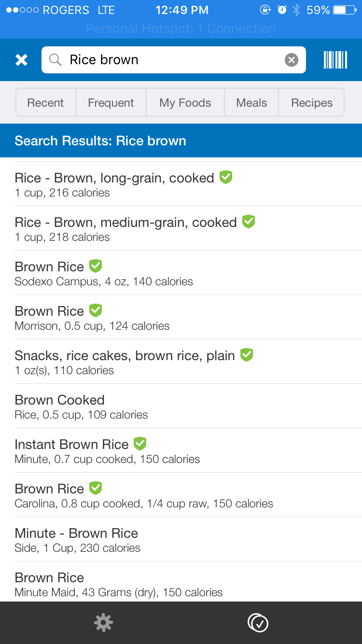362x644 pixels.
Task: Select Minute - Brown Rice side
Action: 77,540
